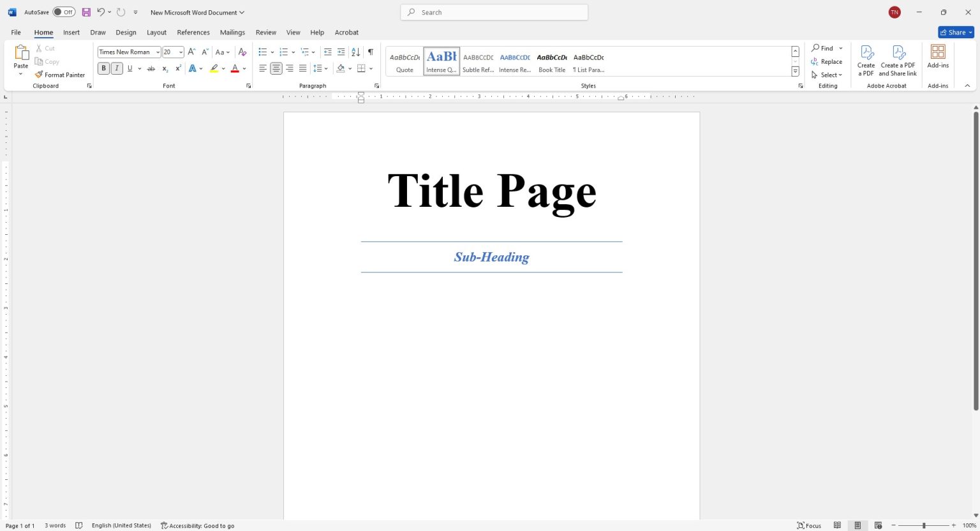Click the font color swatch button
The image size is (980, 531).
click(x=235, y=68)
